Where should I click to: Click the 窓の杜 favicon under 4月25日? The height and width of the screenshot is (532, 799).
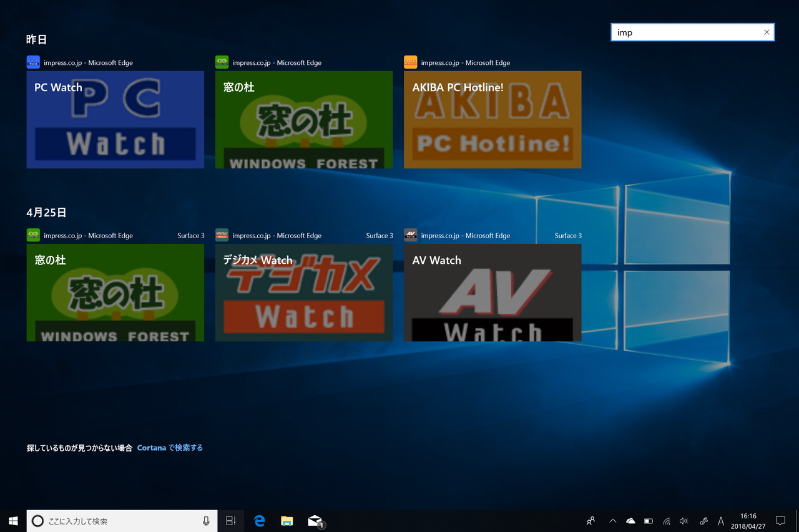[x=33, y=235]
